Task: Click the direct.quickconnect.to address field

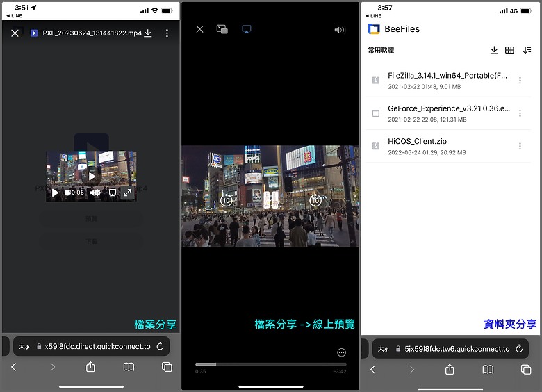Action: pyautogui.click(x=91, y=346)
